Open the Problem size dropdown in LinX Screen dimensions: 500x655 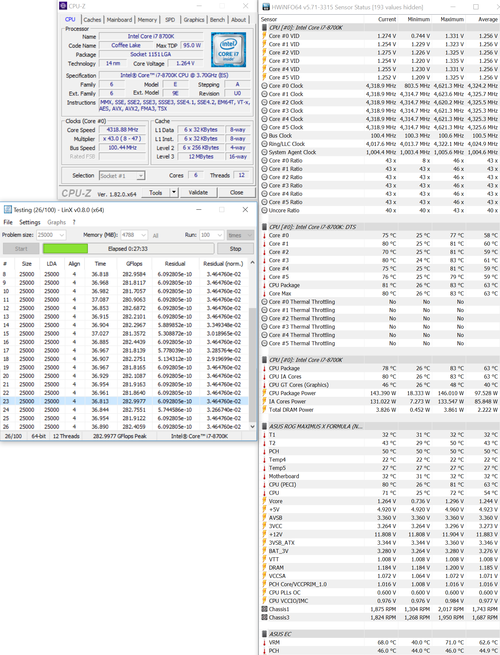coord(51,235)
